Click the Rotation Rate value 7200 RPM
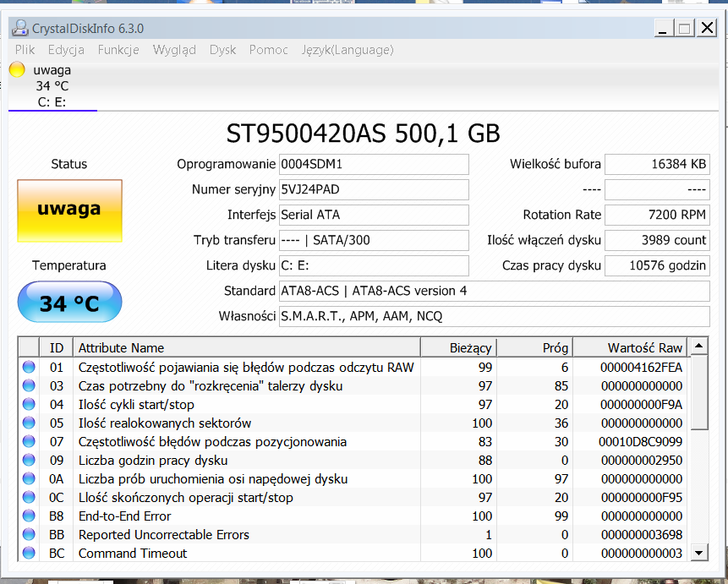Image resolution: width=728 pixels, height=584 pixels. pos(658,215)
